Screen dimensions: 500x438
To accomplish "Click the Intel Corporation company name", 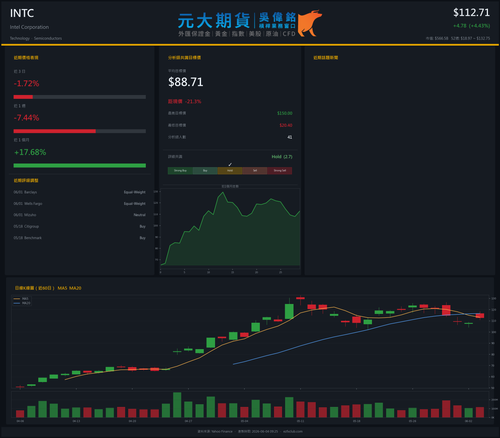I will coord(29,27).
